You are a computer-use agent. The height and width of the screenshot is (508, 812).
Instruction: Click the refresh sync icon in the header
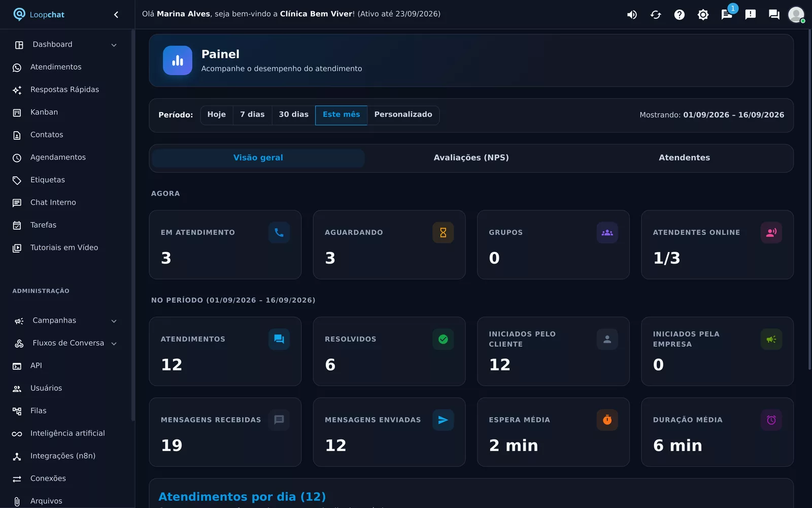click(x=656, y=15)
